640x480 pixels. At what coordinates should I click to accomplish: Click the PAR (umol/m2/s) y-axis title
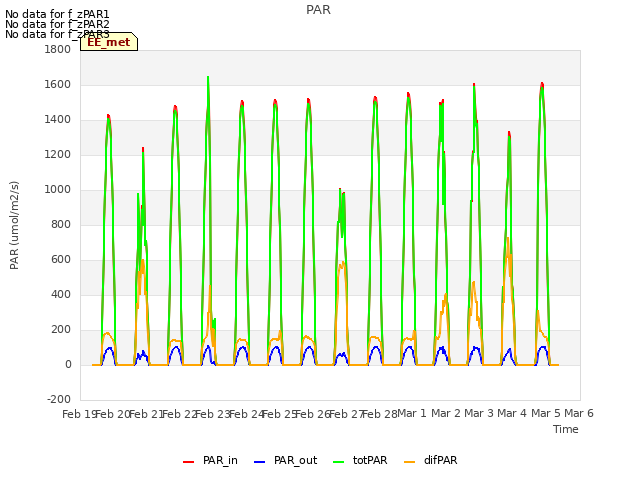pos(14,225)
